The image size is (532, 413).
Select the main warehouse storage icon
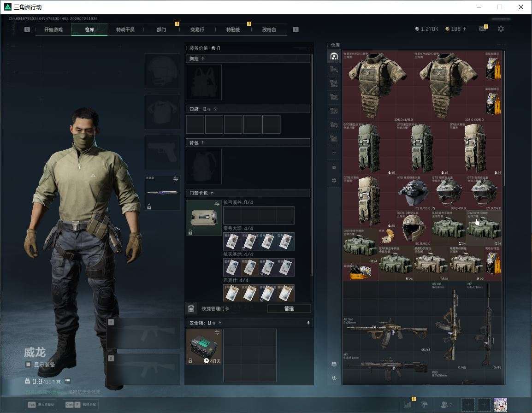pos(334,56)
